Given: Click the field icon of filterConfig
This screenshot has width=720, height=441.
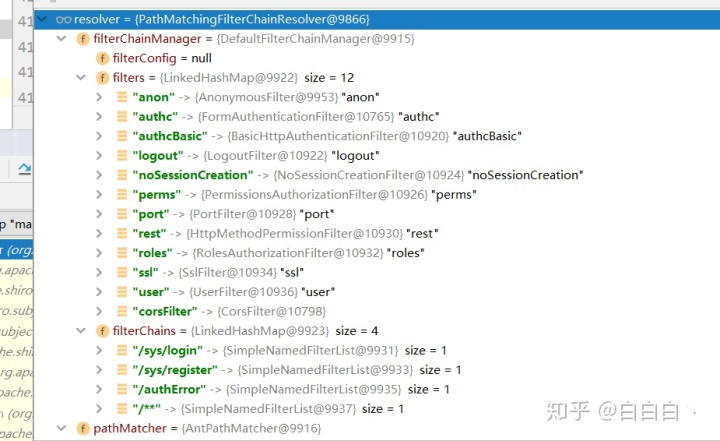Looking at the screenshot, I should point(102,58).
